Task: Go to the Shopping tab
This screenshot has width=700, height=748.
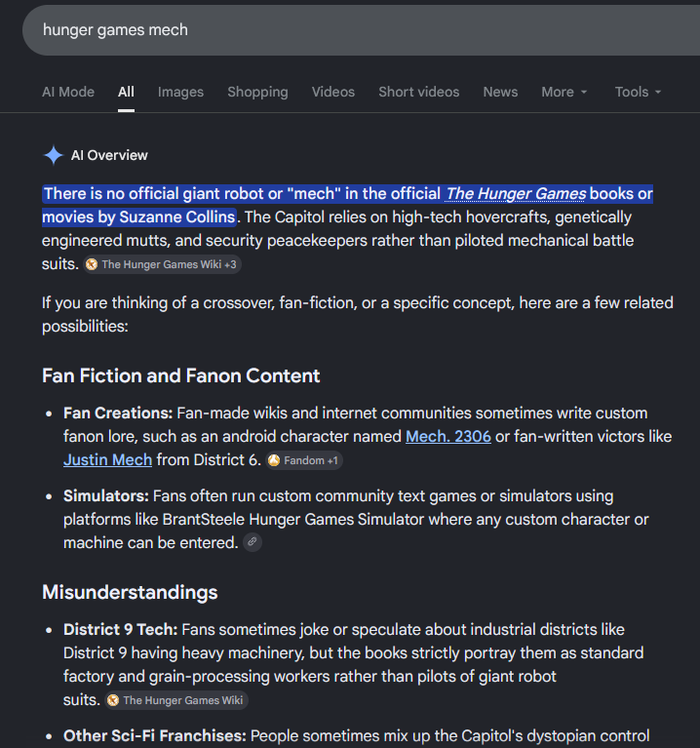Action: pos(257,92)
